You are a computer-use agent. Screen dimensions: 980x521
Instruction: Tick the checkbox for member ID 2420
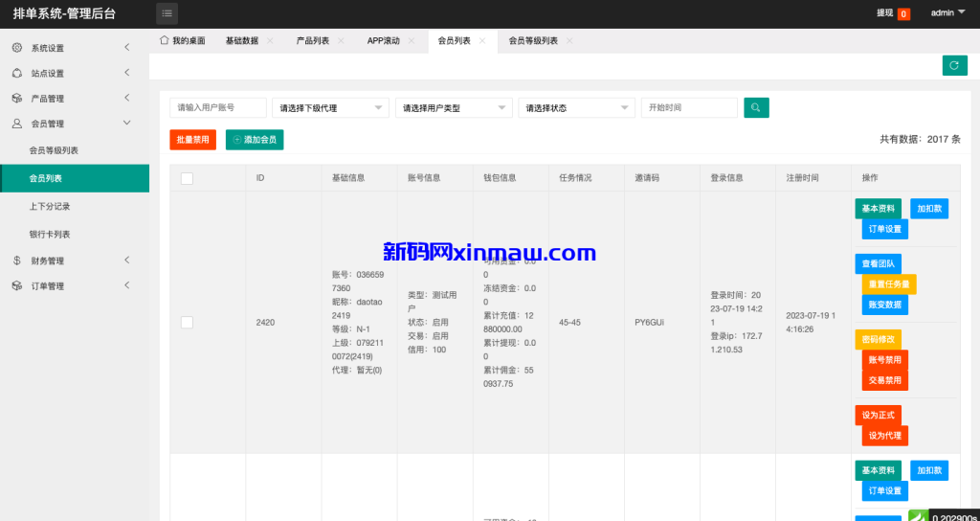pos(187,322)
